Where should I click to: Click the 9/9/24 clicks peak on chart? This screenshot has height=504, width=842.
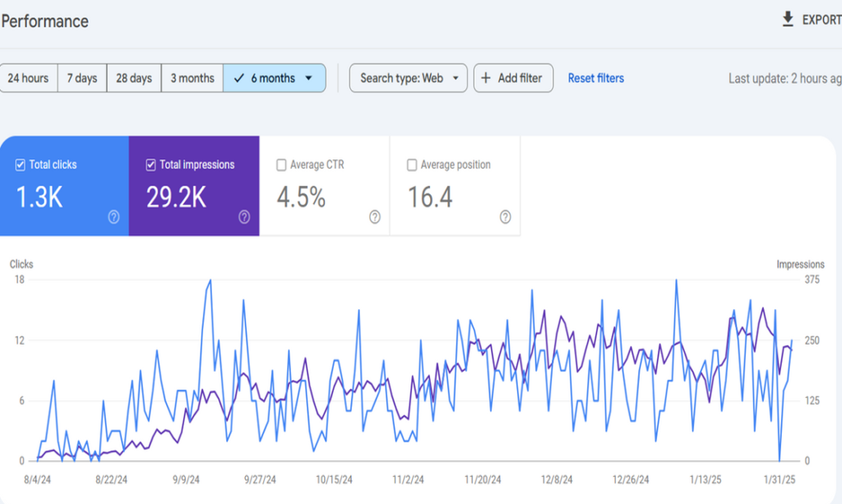click(x=210, y=280)
